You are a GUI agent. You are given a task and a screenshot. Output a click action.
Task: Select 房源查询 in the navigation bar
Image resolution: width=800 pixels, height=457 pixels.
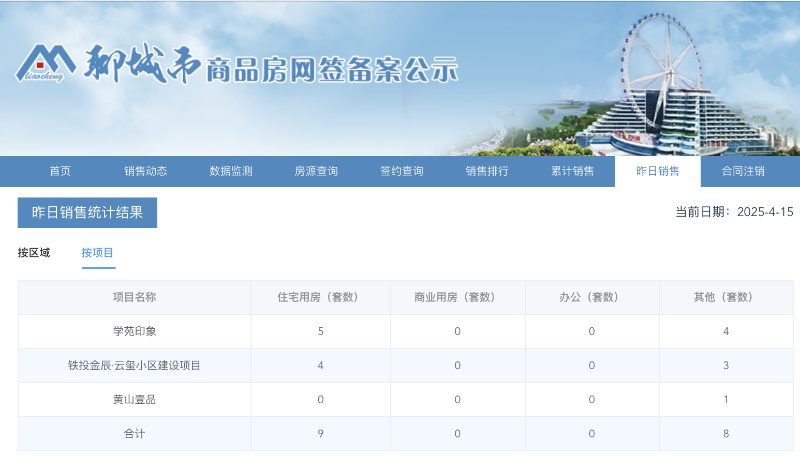pos(316,171)
